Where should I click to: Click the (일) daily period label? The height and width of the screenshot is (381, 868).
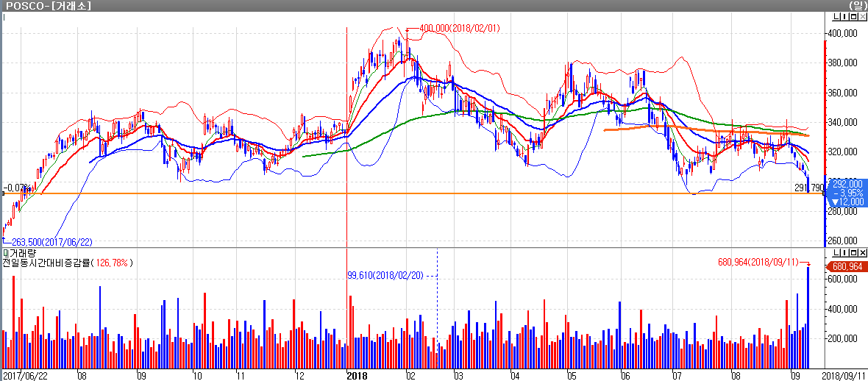point(857,5)
